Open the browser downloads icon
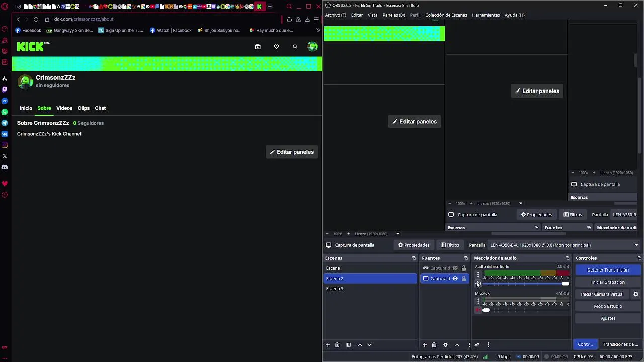Image resolution: width=644 pixels, height=362 pixels. [x=307, y=19]
